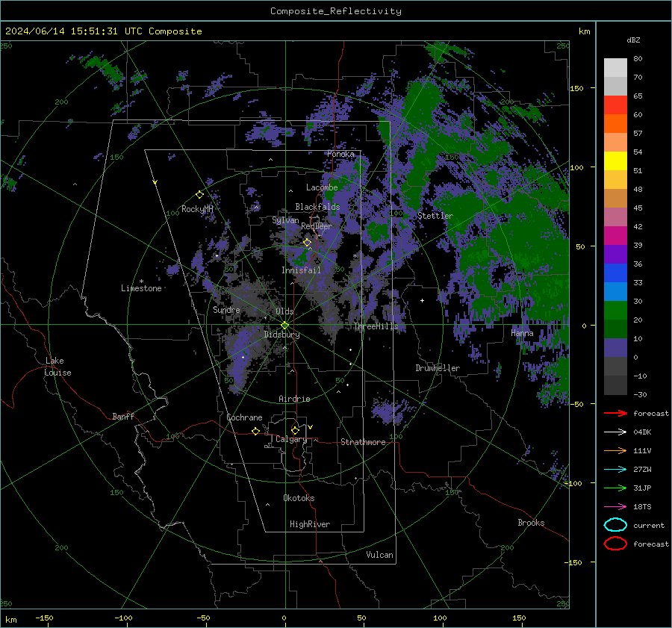
Task: Click the magenta 18TS arrow icon
Action: click(615, 506)
